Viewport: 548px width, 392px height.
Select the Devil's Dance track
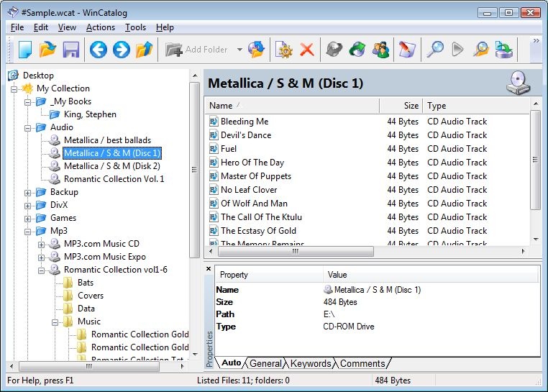point(246,135)
